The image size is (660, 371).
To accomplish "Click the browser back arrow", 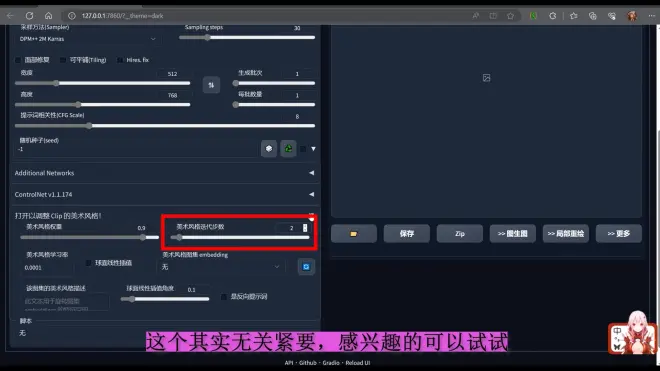I will point(10,16).
